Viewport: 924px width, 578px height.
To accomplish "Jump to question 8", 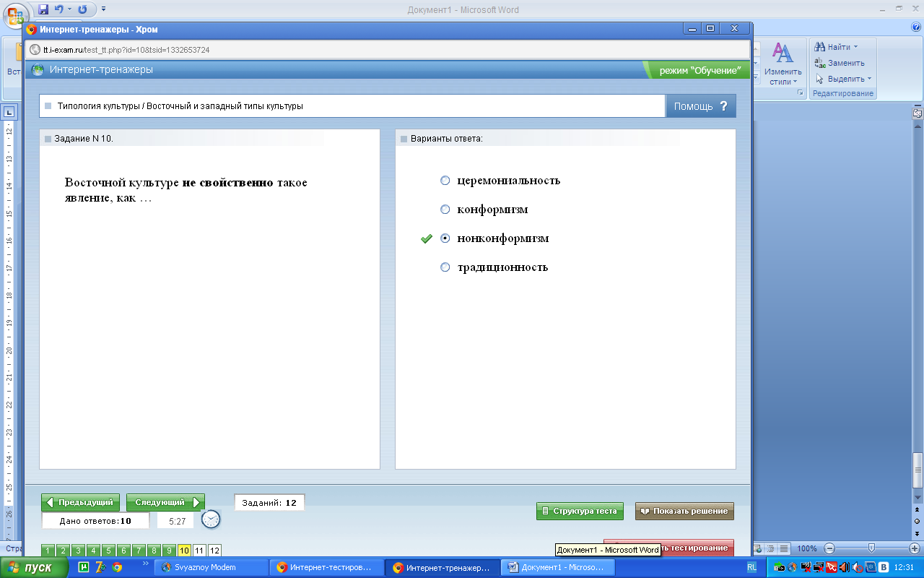I will (x=154, y=551).
